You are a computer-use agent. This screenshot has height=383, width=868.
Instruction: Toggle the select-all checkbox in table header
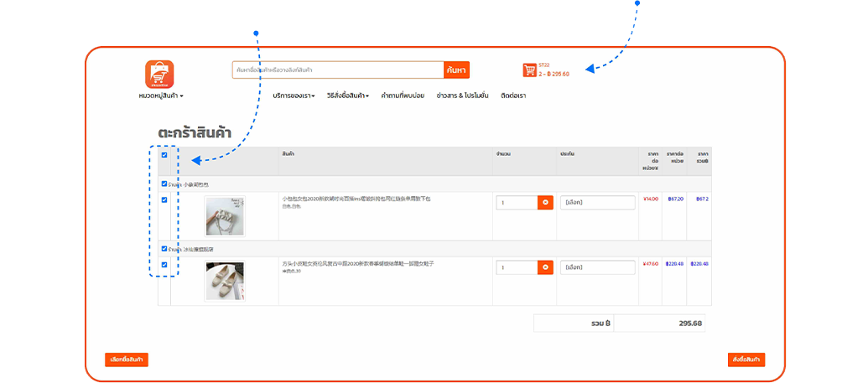[164, 155]
